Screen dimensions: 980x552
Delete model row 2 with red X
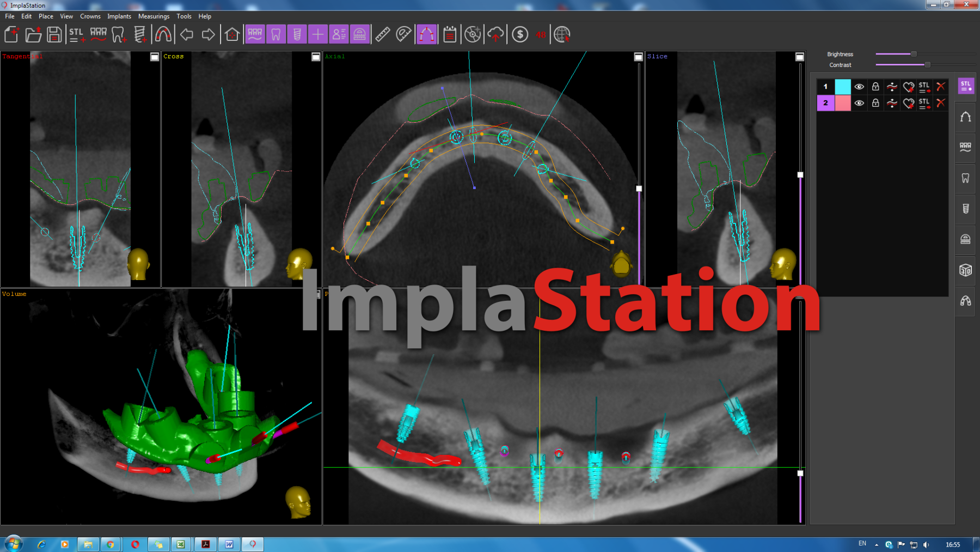point(941,103)
